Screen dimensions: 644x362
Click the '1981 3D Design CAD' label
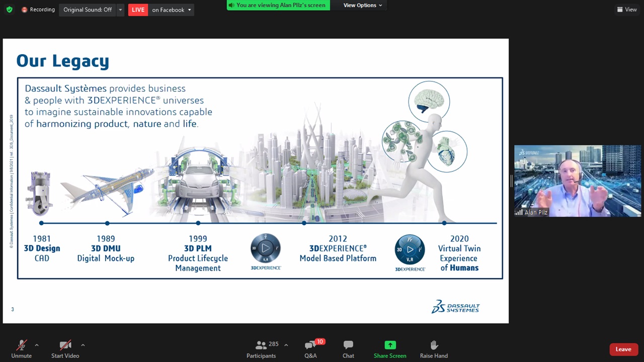[42, 248]
